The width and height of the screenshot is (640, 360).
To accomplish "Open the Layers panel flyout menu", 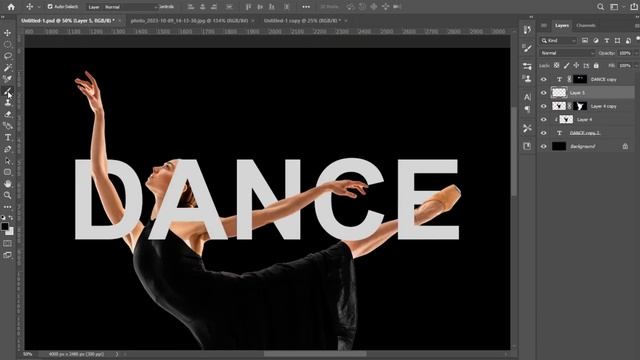I will (637, 25).
